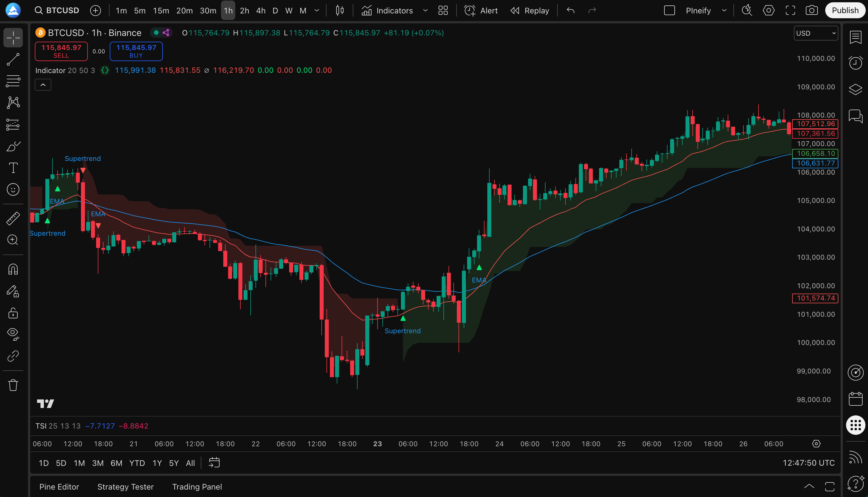Open the alerts clock panel icon
Screen dimensions: 868x497
[855, 63]
